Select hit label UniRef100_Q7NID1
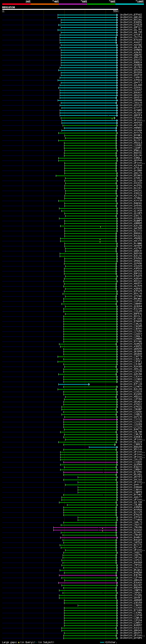Viewport: 146px width, 644px height. pos(131,407)
